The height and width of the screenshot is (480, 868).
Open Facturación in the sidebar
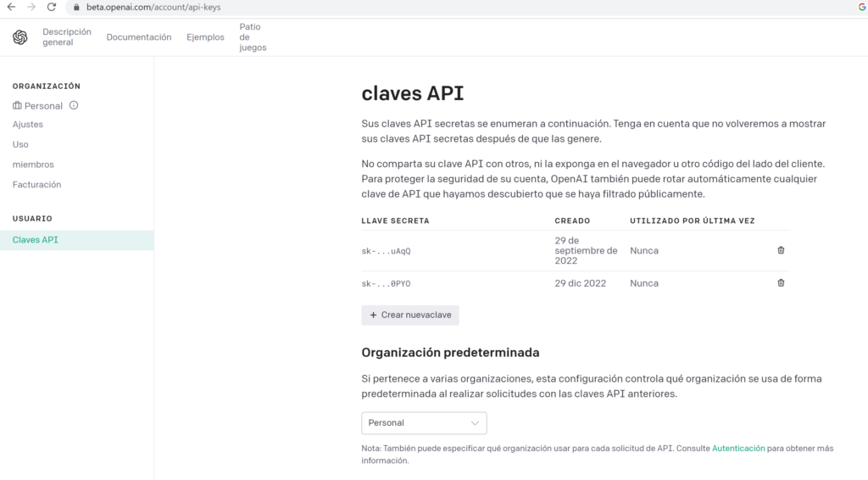pos(36,184)
